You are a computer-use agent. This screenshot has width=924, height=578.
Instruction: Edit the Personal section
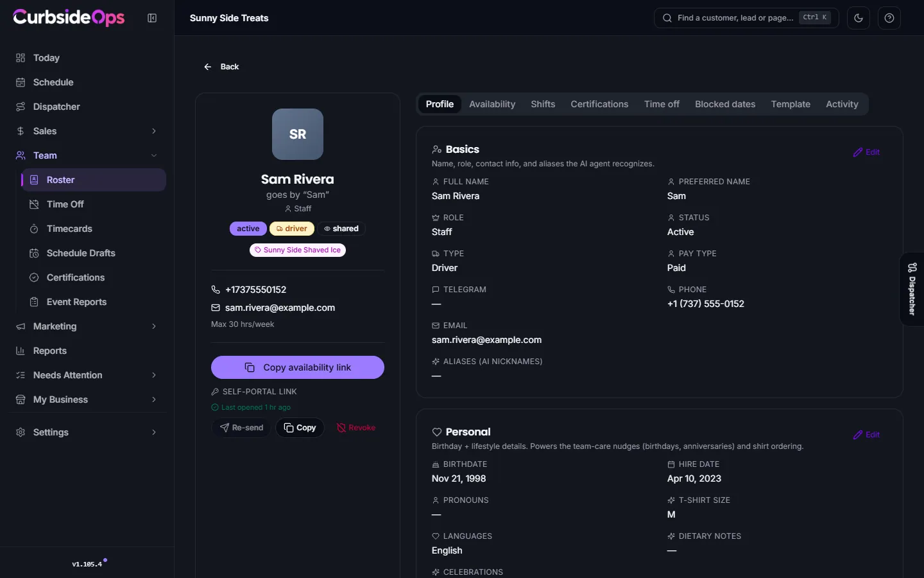tap(866, 435)
